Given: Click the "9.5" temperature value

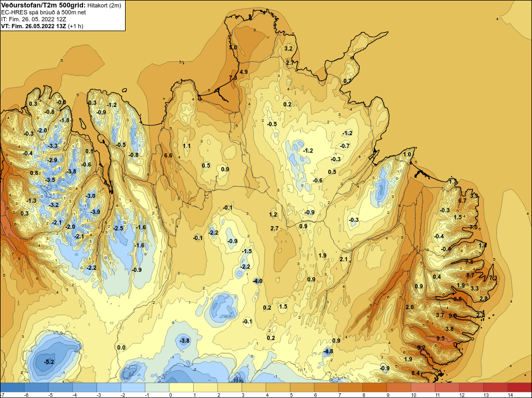Looking at the screenshot, I should (x=440, y=338).
